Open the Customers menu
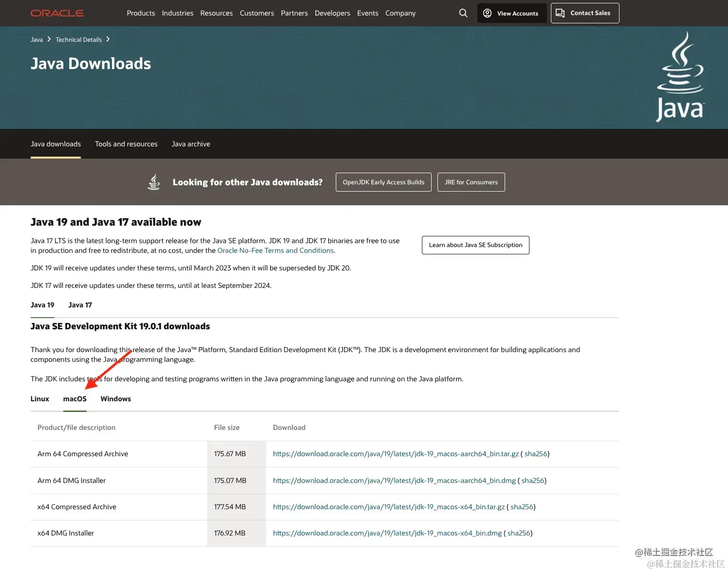 [x=257, y=13]
